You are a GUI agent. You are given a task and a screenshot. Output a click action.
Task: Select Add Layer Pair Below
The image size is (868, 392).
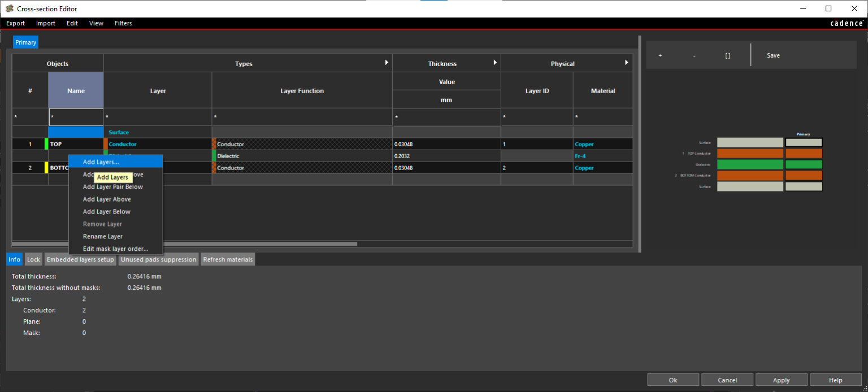tap(113, 187)
